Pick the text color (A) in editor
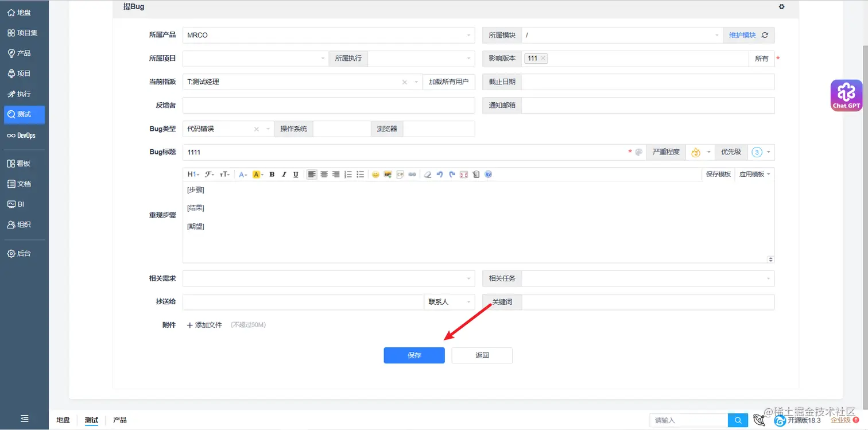Screen dimensions: 868x430 pos(243,175)
